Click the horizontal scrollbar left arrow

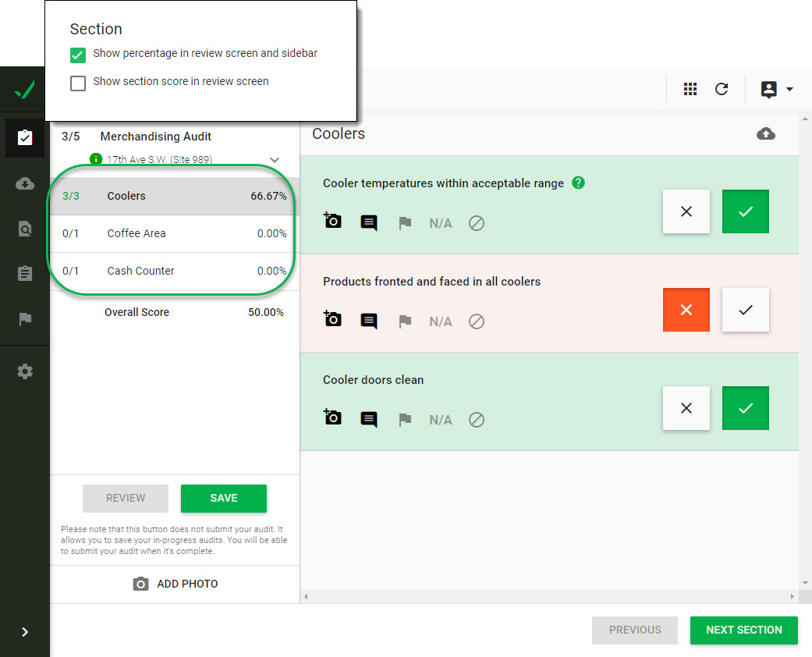(306, 596)
